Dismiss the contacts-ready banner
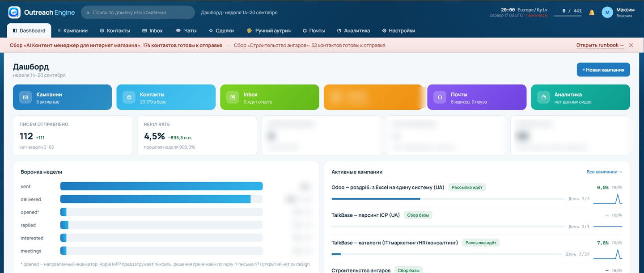The height and width of the screenshot is (273, 644). pyautogui.click(x=631, y=45)
